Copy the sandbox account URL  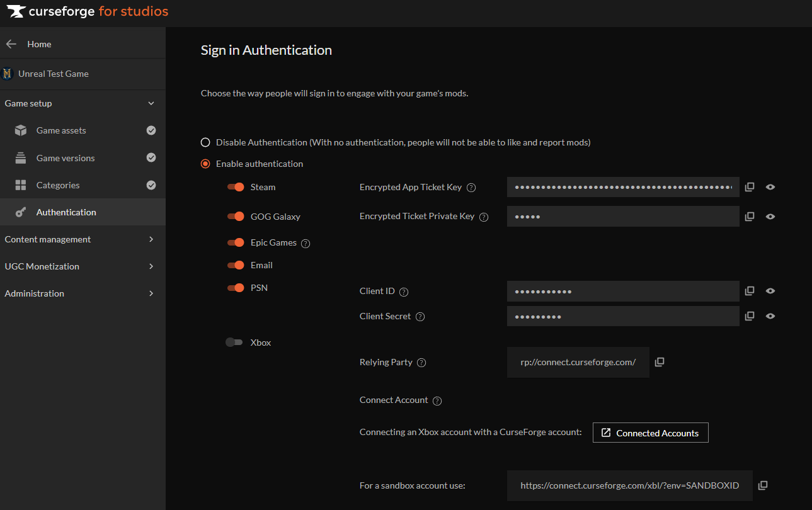tap(763, 485)
